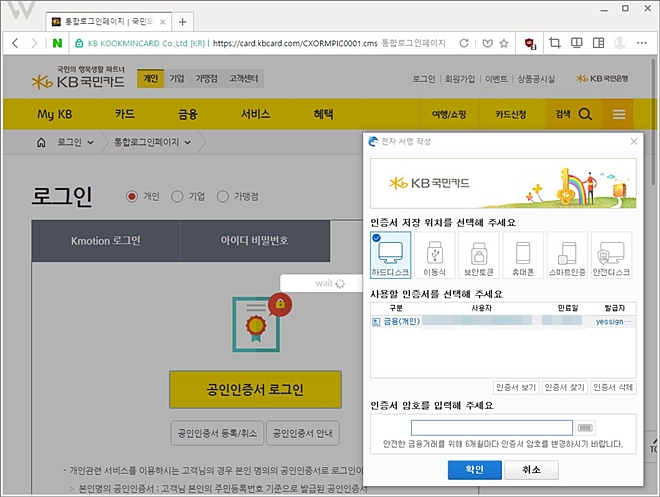This screenshot has width=660, height=497.
Task: Click the shield pocket icon in address bar
Action: (487, 43)
